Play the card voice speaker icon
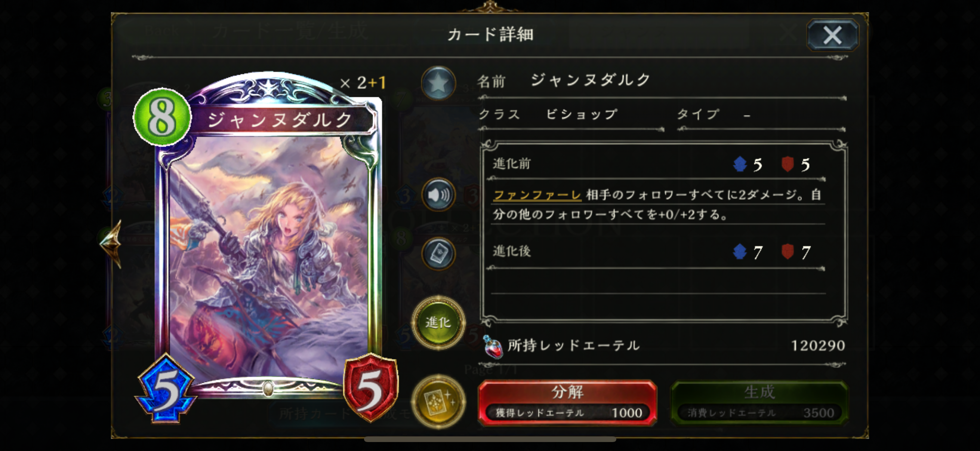 coord(438,195)
